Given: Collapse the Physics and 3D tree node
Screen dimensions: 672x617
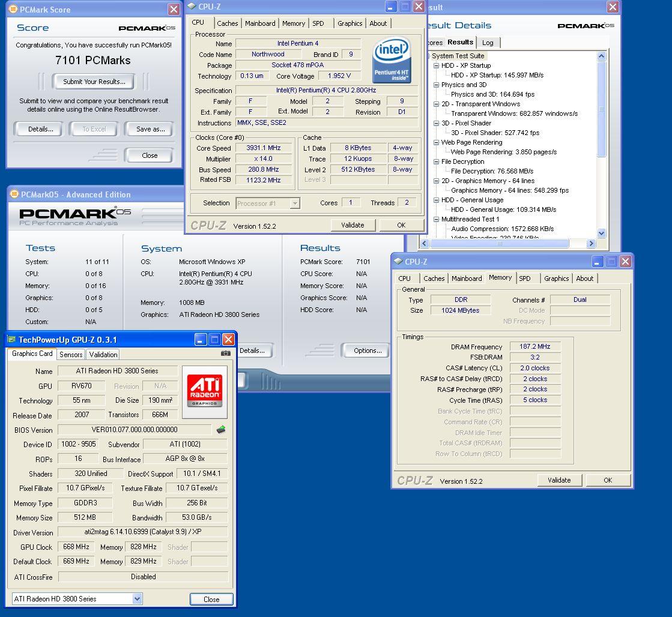Looking at the screenshot, I should click(436, 85).
